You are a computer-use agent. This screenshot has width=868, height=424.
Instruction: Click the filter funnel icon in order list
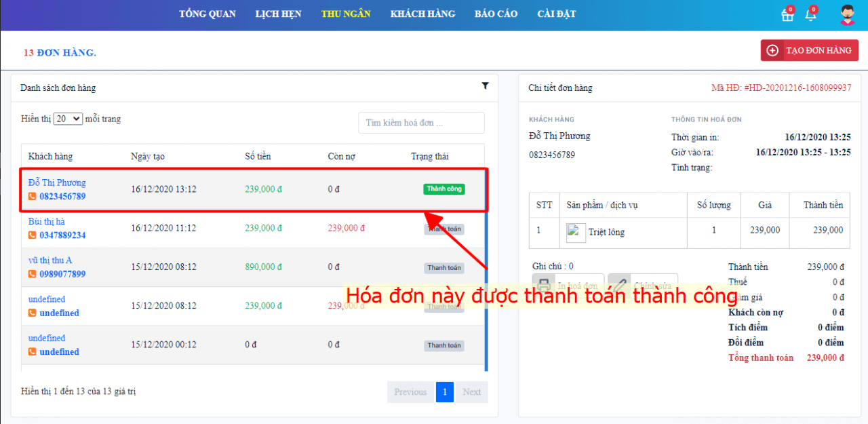pos(485,86)
